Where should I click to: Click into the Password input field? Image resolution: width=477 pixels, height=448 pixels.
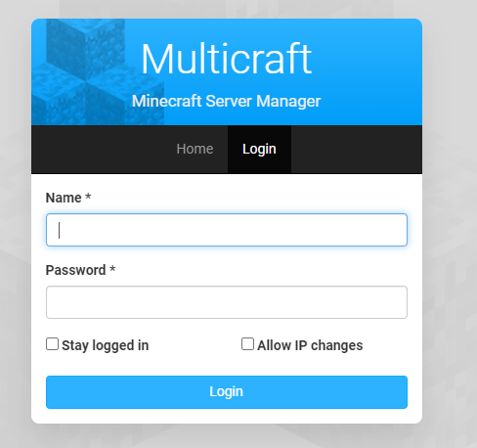coord(227,302)
